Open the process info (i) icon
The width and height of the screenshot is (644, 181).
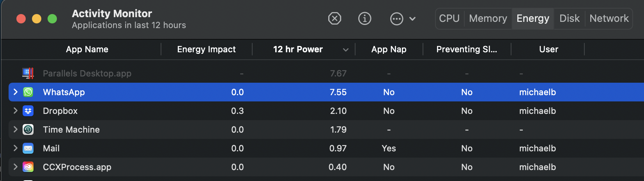pos(364,18)
